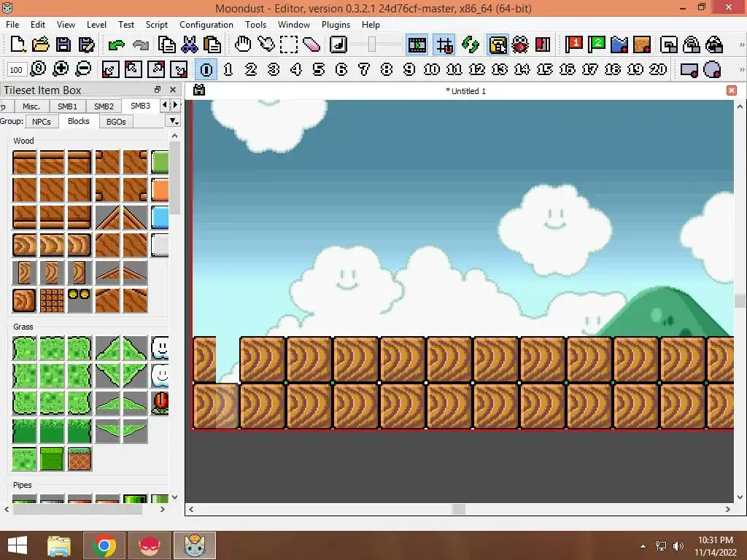Open the Windows Start menu

(x=18, y=545)
